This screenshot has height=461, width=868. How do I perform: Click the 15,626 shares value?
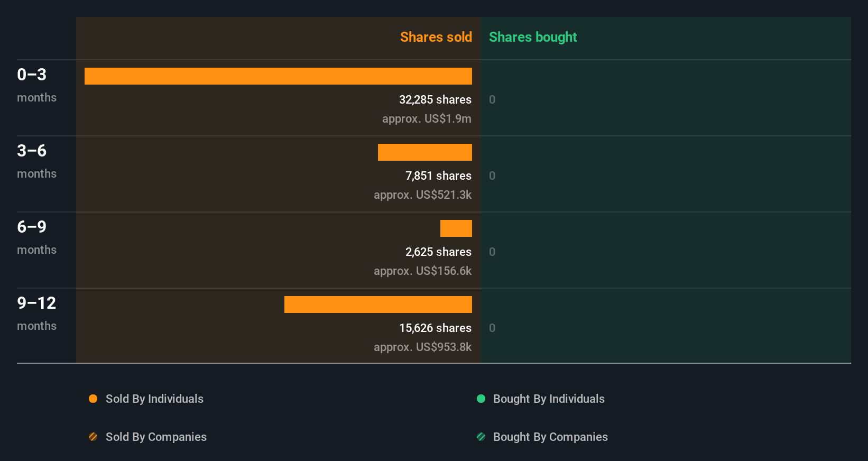pos(435,328)
